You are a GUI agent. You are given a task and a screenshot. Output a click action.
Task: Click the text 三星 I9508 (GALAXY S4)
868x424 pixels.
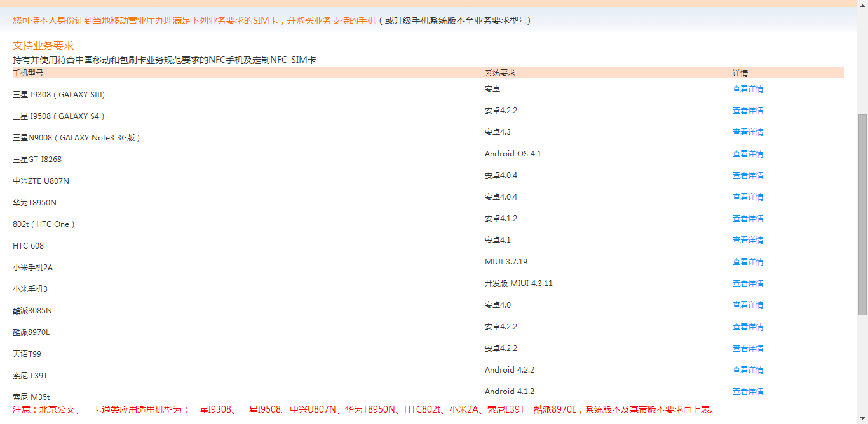click(58, 116)
